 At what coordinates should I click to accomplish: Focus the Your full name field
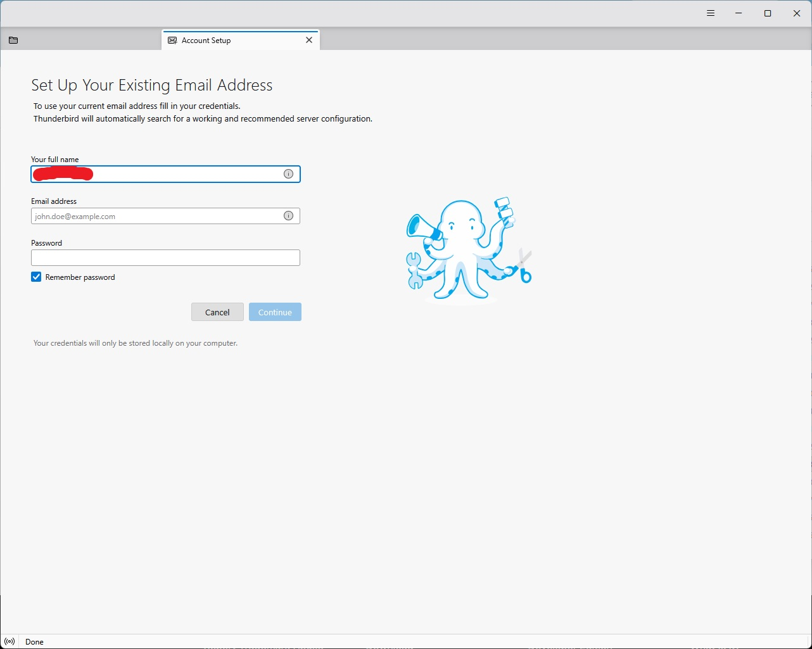[165, 174]
